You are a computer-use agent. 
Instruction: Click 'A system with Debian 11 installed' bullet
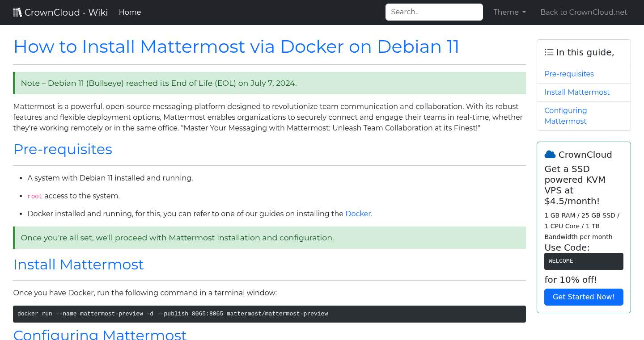point(110,178)
